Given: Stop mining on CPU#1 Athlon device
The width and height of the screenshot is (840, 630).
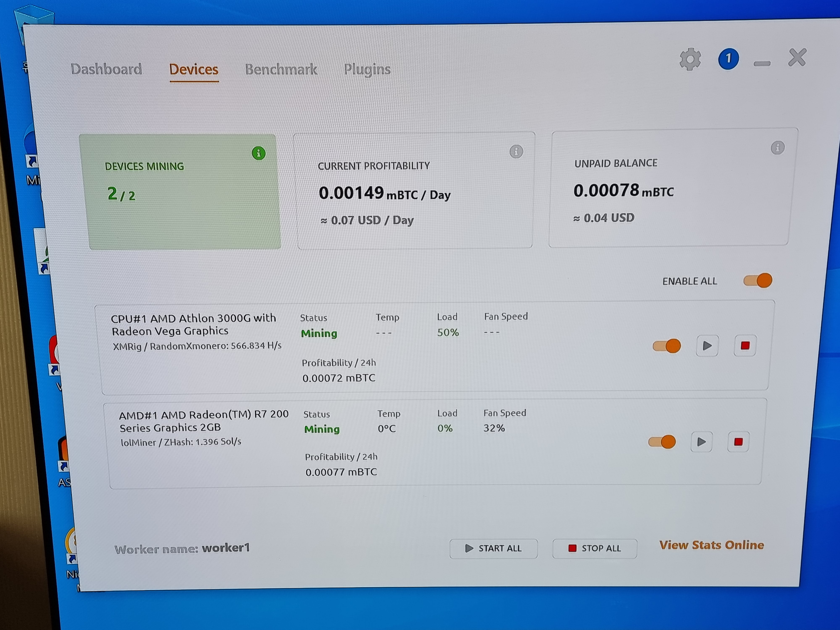Looking at the screenshot, I should pos(745,345).
